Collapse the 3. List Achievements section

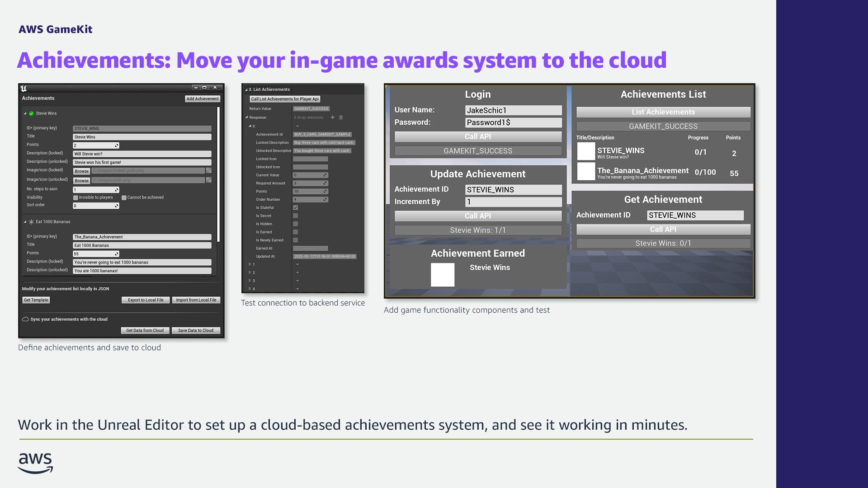[x=246, y=89]
